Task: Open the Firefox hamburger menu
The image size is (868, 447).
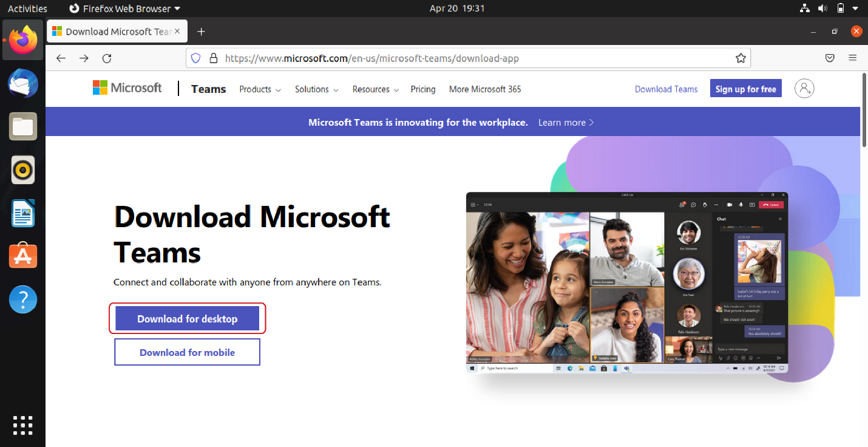Action: pos(852,58)
